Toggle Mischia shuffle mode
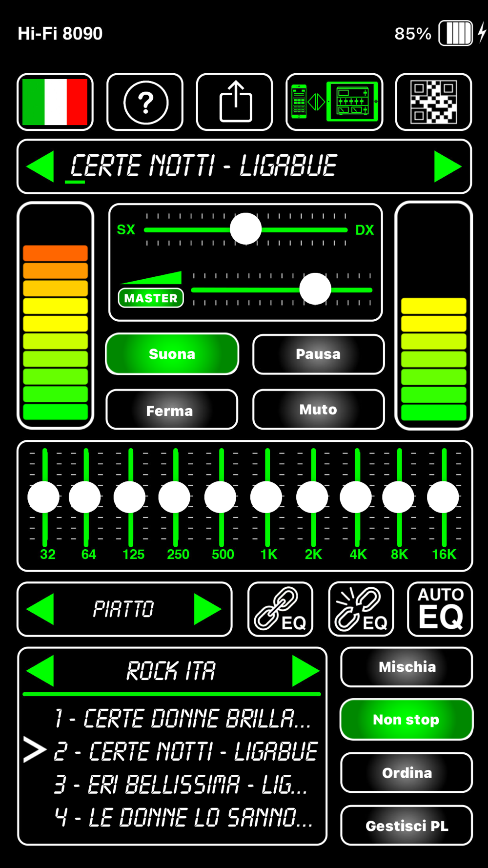Image resolution: width=488 pixels, height=868 pixels. 407,667
